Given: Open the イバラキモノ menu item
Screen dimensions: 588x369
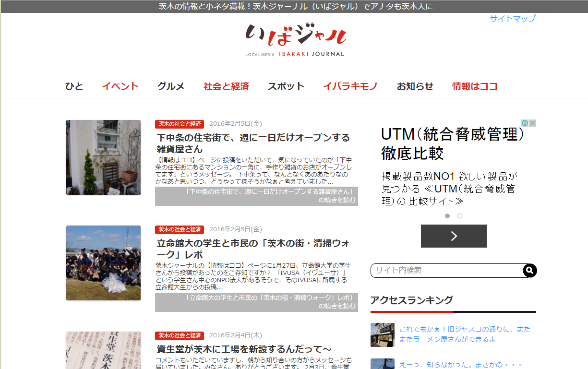Looking at the screenshot, I should pyautogui.click(x=350, y=86).
